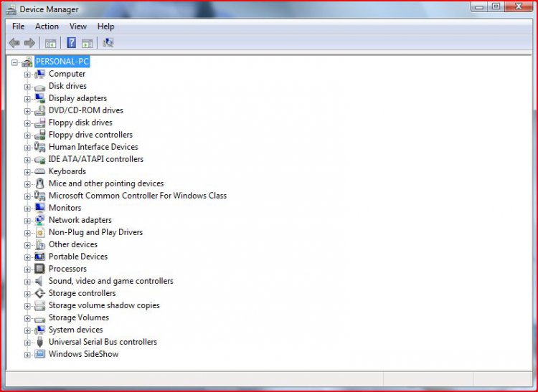Click the PERSONAL-PC computer icon
This screenshot has width=538, height=392.
point(27,62)
